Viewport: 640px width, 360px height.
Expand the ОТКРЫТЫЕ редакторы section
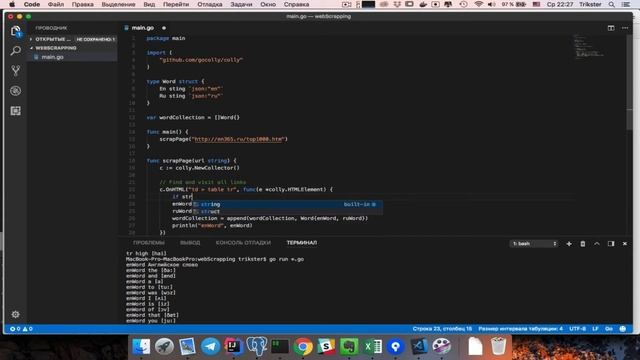point(72,39)
